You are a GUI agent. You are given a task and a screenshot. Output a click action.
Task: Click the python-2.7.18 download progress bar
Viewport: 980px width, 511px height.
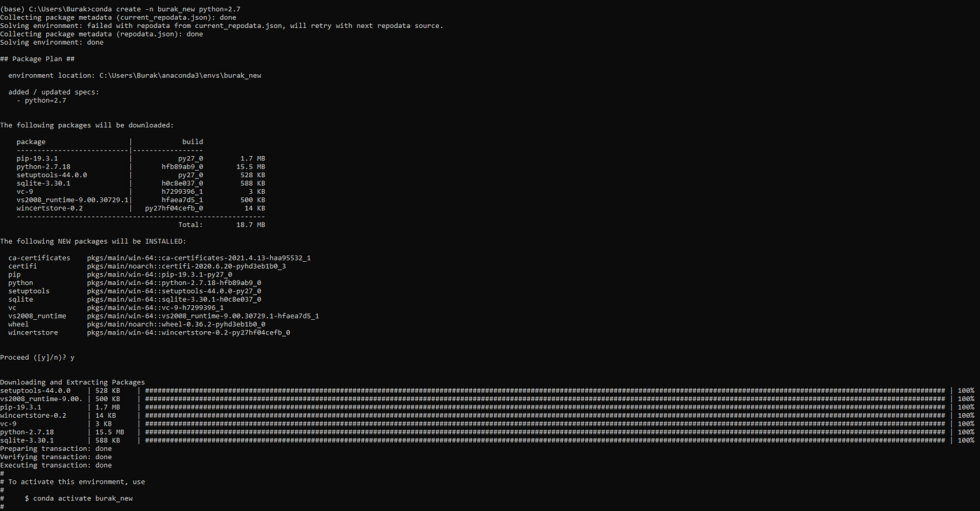pos(545,433)
